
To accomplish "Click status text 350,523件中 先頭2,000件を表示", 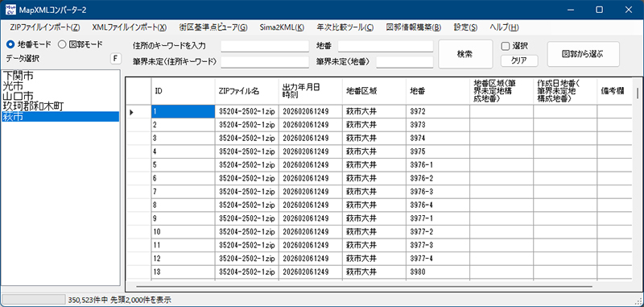I will [x=119, y=300].
